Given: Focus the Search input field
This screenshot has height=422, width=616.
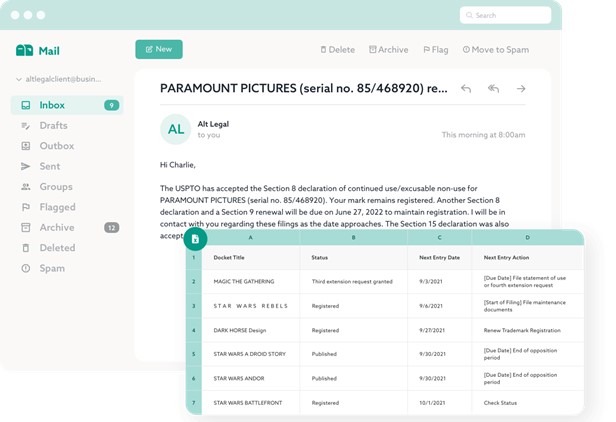Looking at the screenshot, I should click(505, 15).
